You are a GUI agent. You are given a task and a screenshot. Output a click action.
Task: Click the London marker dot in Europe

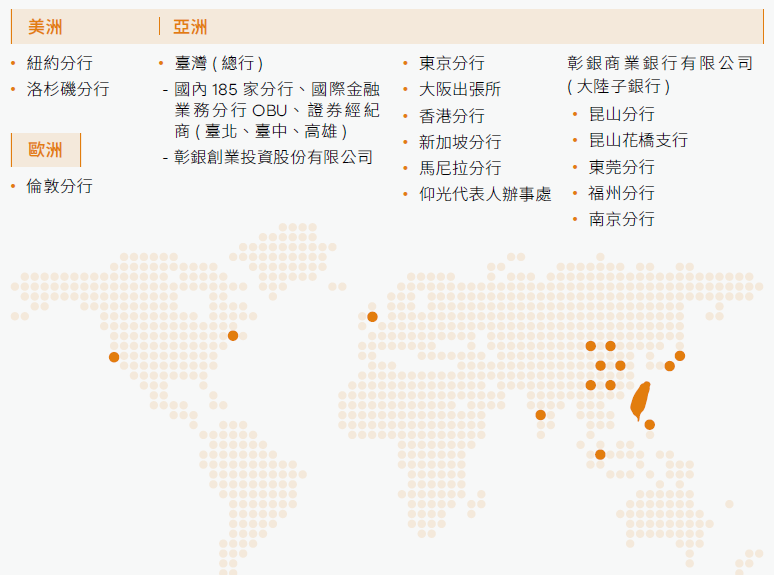(373, 317)
